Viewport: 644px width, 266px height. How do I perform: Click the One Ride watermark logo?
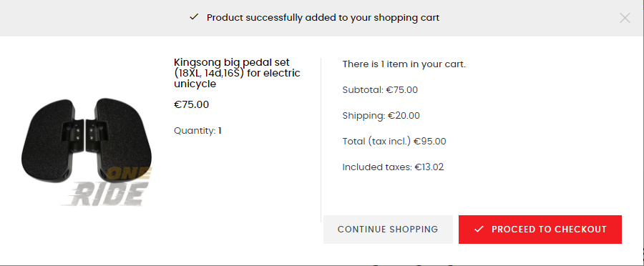click(106, 187)
